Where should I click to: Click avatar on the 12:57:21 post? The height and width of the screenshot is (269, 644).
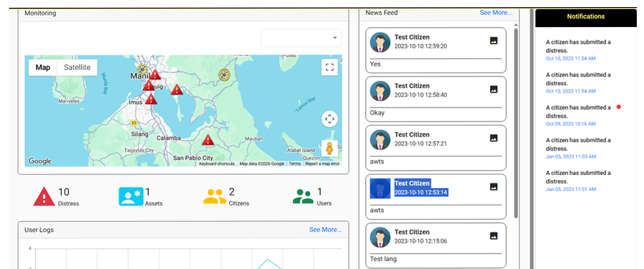[380, 140]
